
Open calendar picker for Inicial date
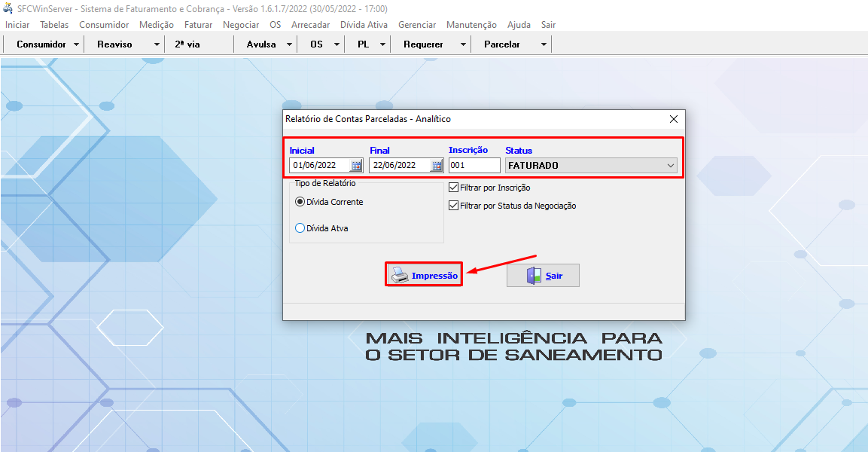coord(356,166)
